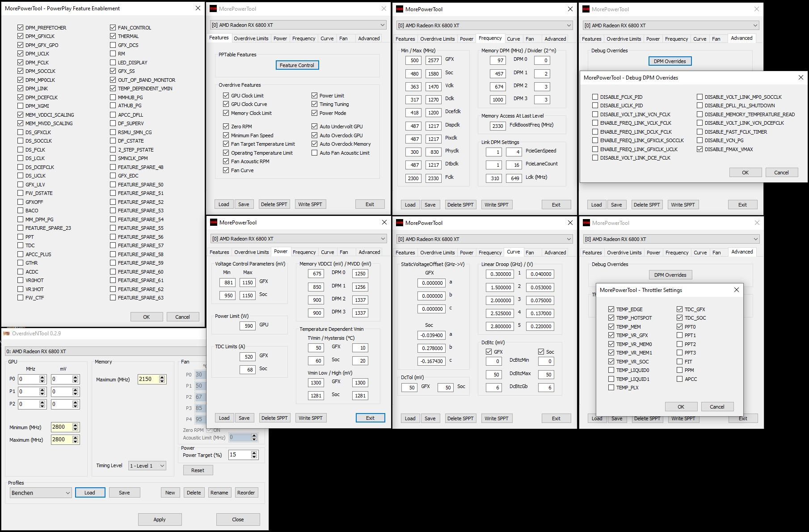809x532 pixels.
Task: Open the GPU dropdown in the Frequency tab window
Action: [485, 25]
